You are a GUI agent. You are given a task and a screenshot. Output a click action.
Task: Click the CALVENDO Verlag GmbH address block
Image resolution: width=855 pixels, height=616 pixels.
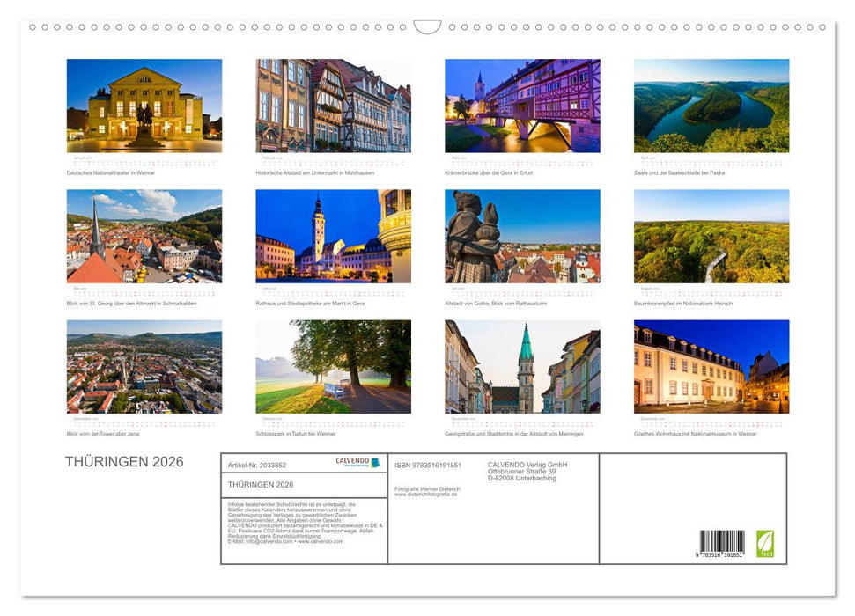[526, 471]
